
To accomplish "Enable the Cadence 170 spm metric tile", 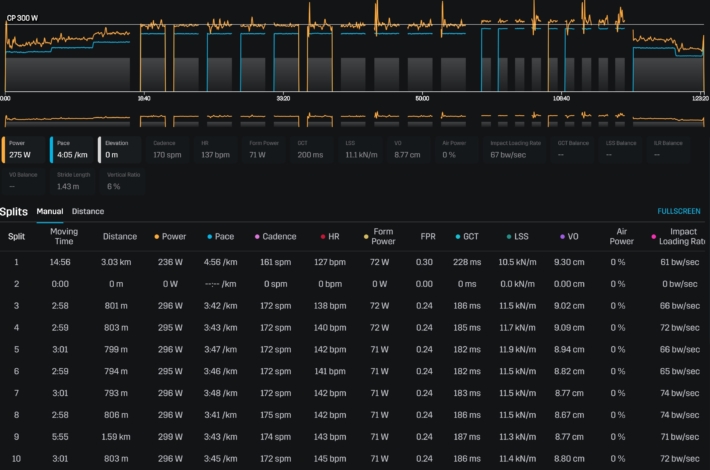I will [x=170, y=150].
